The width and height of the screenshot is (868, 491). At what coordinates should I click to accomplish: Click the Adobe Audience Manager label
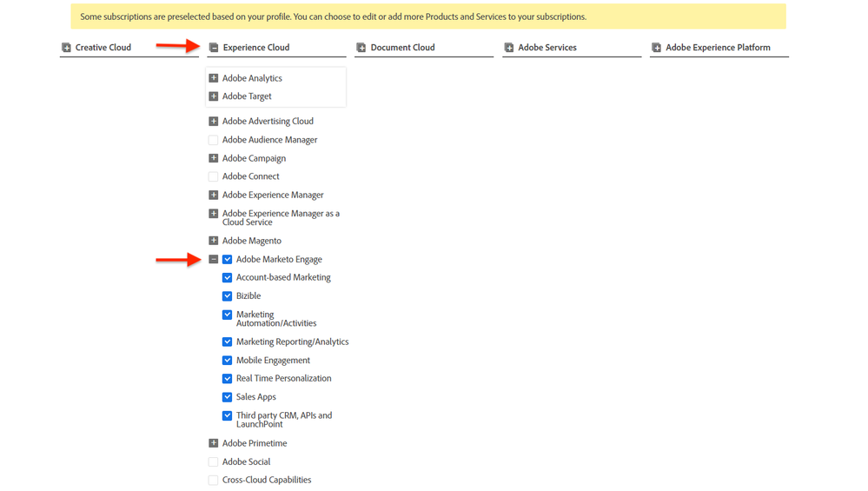pos(269,140)
